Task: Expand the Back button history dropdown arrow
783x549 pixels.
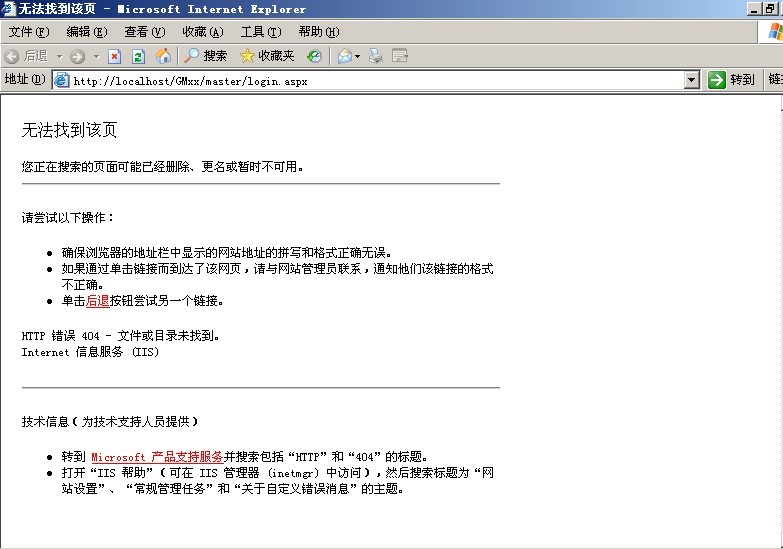Action: tap(59, 56)
